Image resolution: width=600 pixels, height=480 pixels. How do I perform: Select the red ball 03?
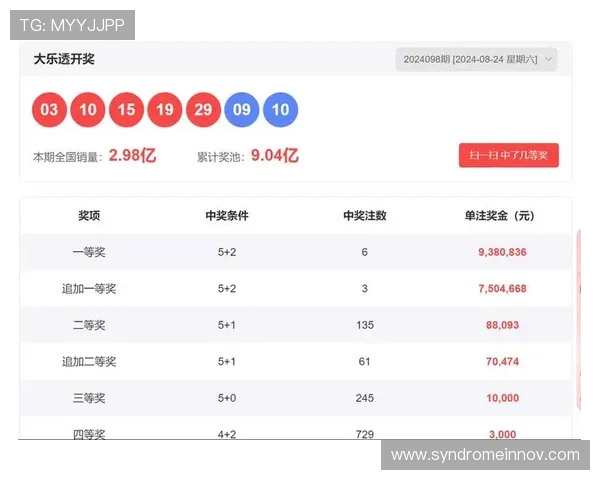tap(49, 109)
